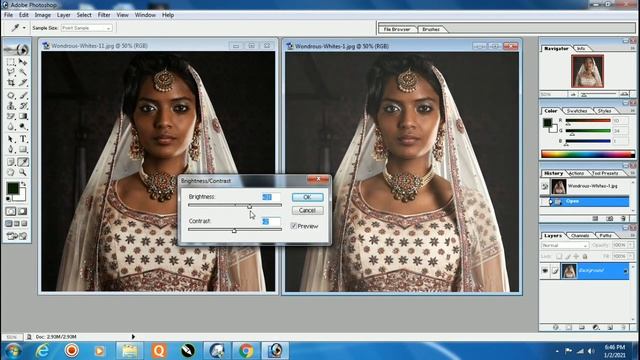Open the Image menu
This screenshot has width=640, height=360.
42,15
